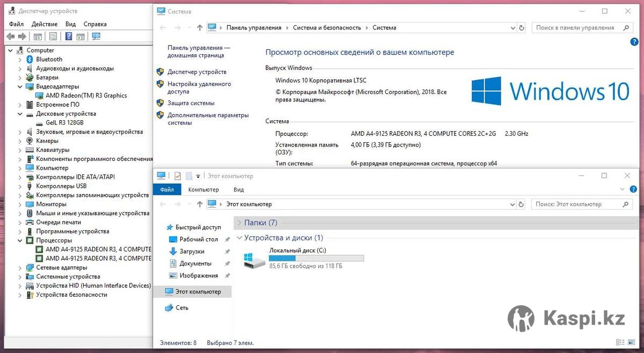Click the help icon in Система window

click(634, 42)
